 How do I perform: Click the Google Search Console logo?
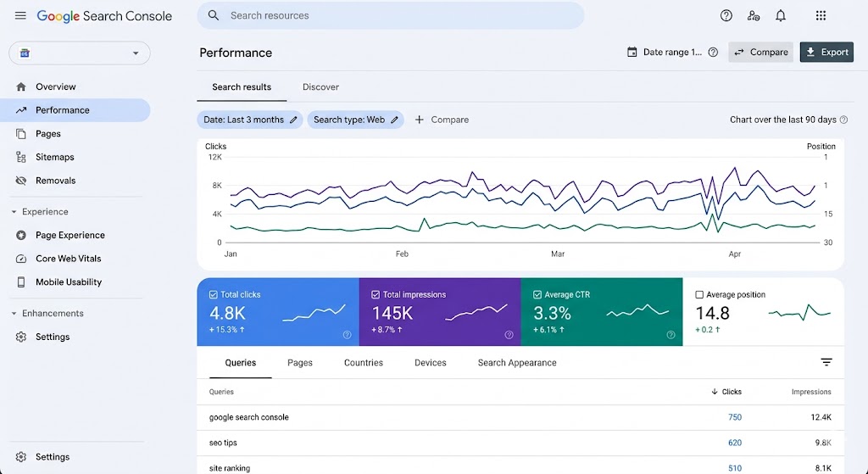tap(104, 16)
